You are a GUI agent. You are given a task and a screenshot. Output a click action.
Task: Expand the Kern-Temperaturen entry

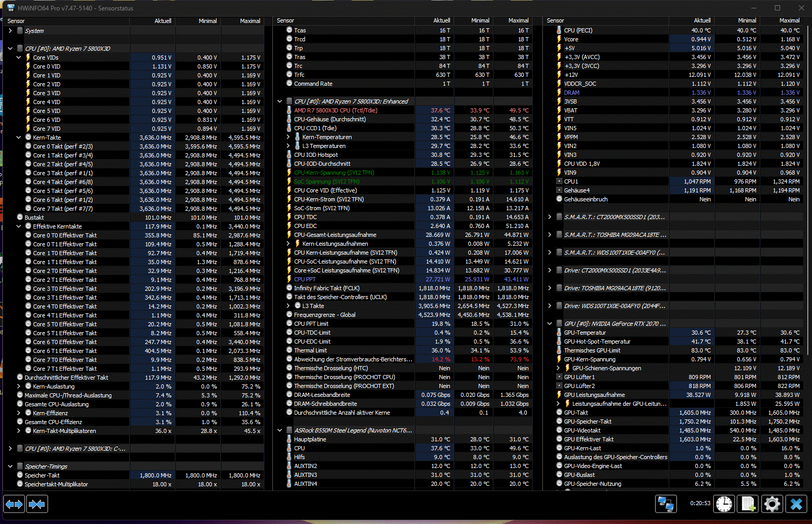pos(288,137)
